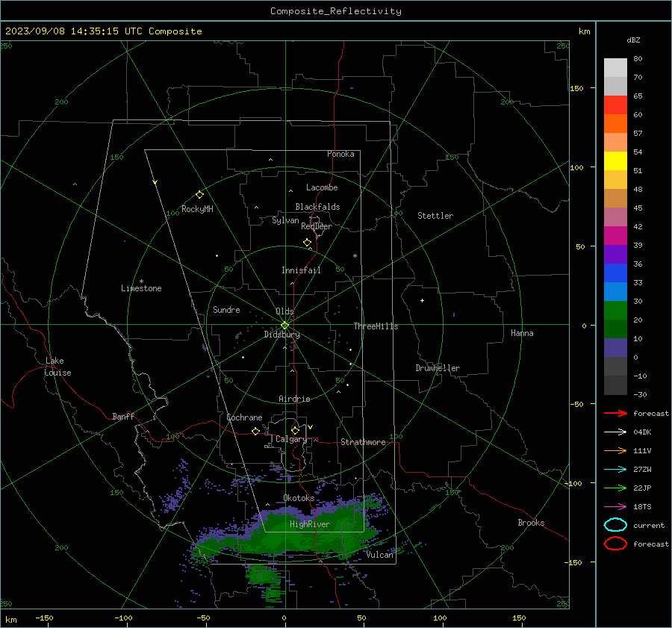This screenshot has height=628, width=672.
Task: Click the yellow diamond marker below RedDeer
Action: point(308,243)
